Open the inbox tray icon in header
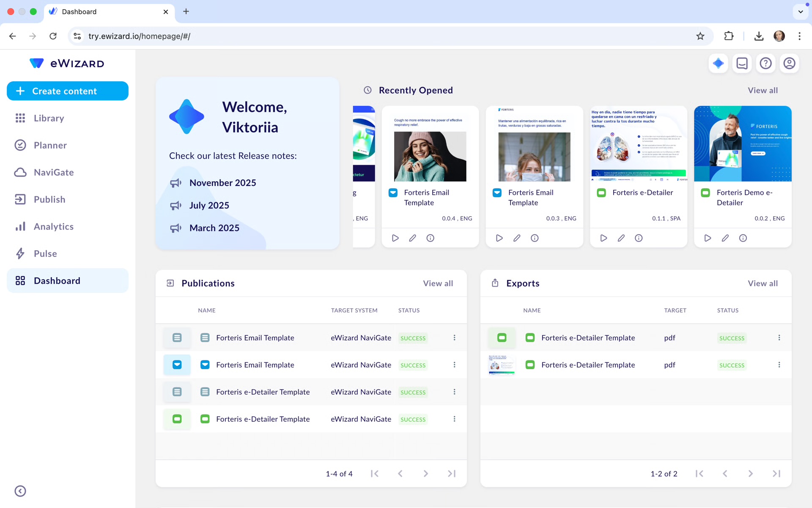Viewport: 812px width, 508px height. 742,63
